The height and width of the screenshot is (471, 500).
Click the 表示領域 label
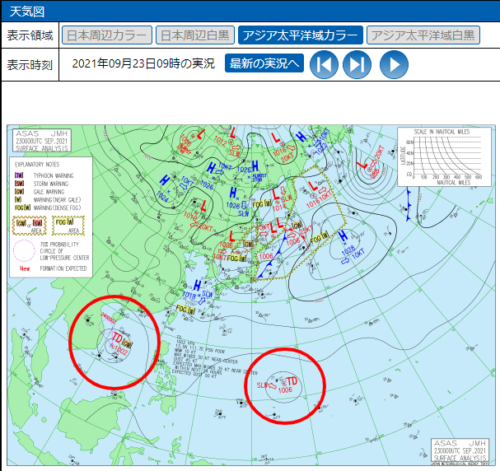coord(30,35)
